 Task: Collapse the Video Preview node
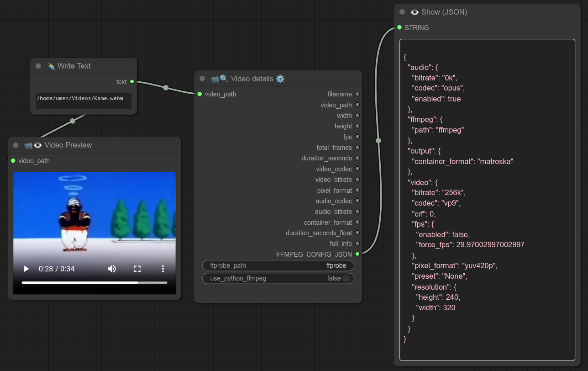pos(16,145)
